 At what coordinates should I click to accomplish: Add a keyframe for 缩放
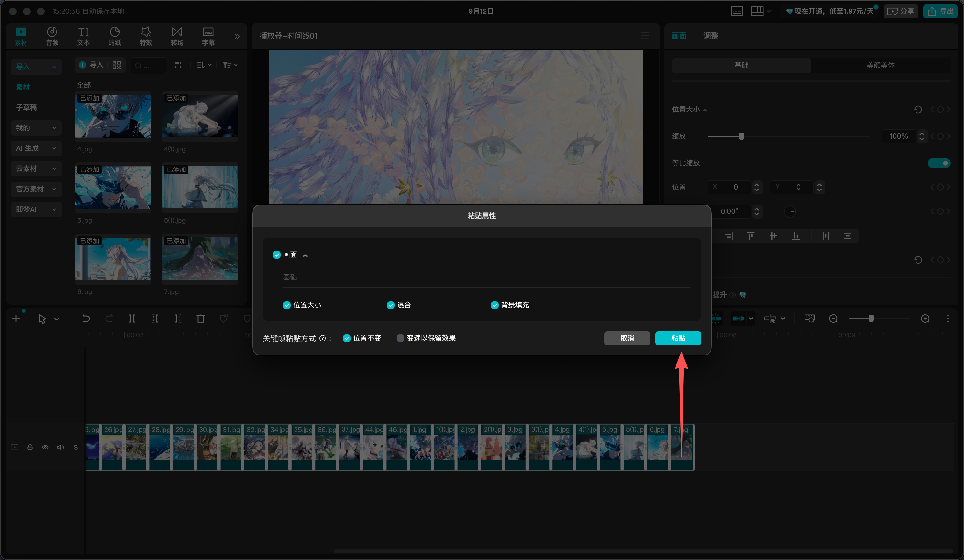pyautogui.click(x=940, y=136)
